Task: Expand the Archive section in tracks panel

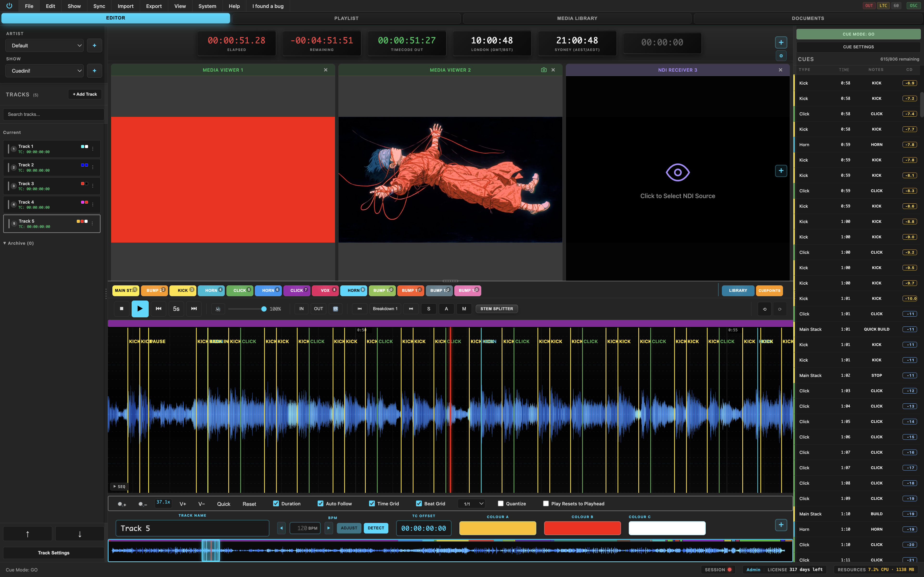Action: click(x=18, y=243)
